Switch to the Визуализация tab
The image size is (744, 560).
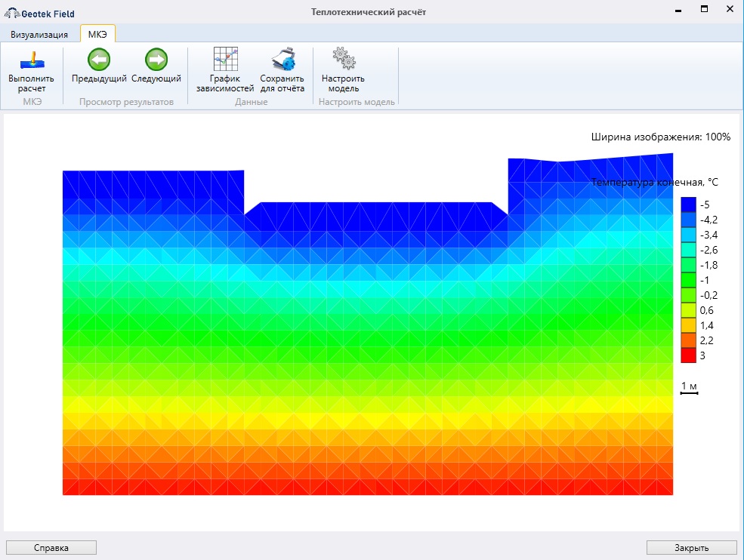(x=39, y=34)
